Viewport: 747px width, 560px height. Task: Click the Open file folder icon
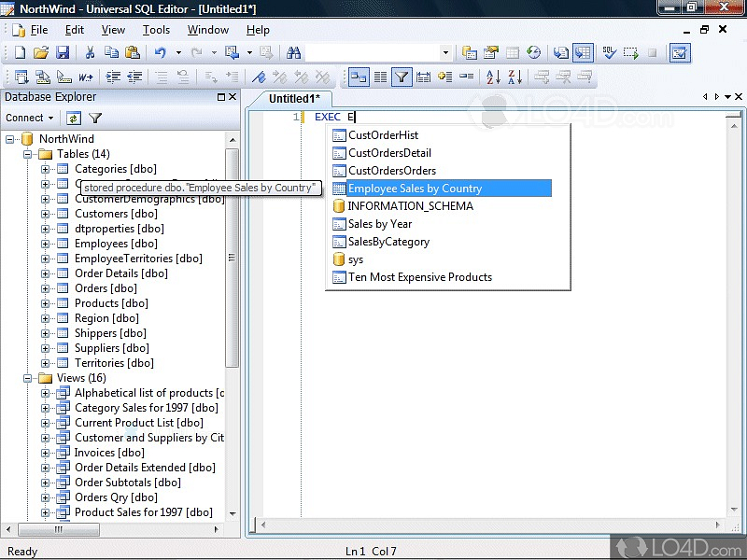click(41, 53)
